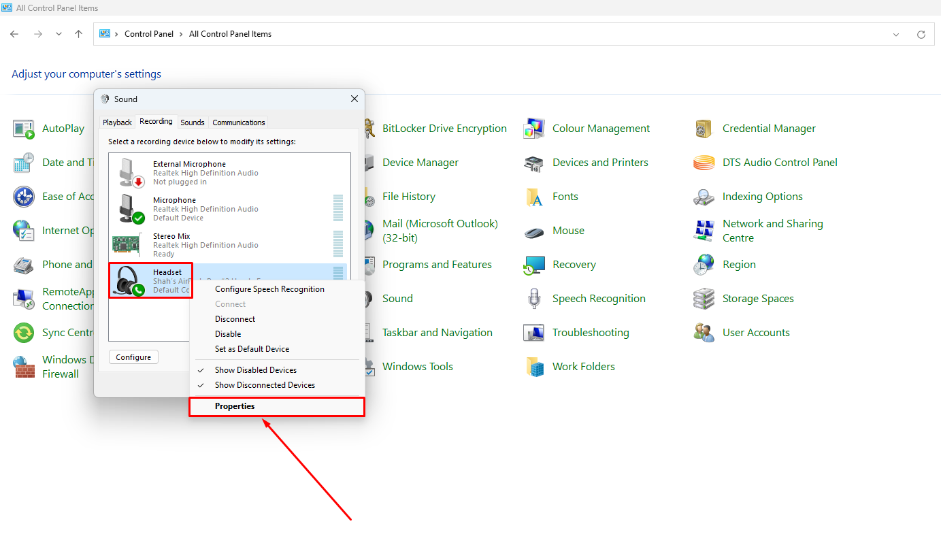Select the Headset recording device row
Screen dimensions: 941x560
[x=228, y=281]
